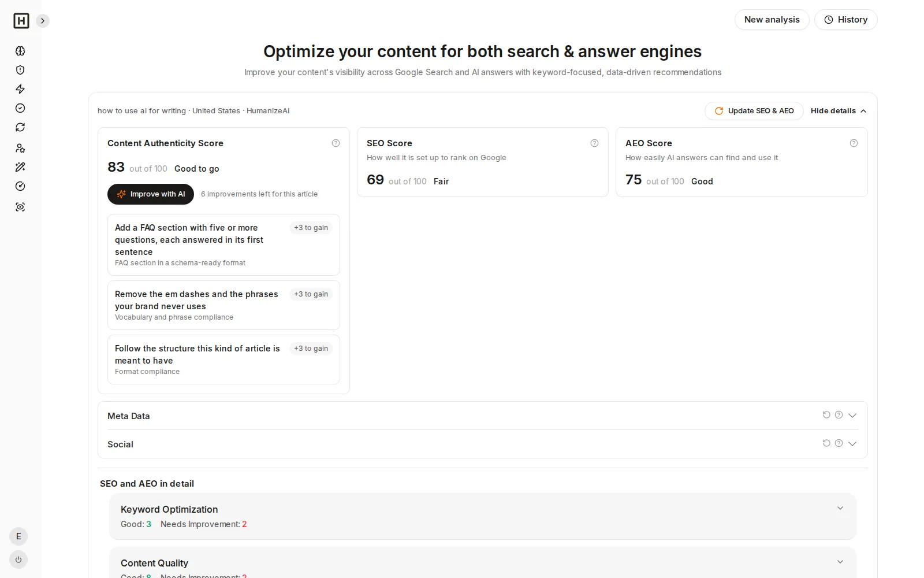The height and width of the screenshot is (578, 924).
Task: Open the brain icon in the sidebar
Action: (x=20, y=51)
